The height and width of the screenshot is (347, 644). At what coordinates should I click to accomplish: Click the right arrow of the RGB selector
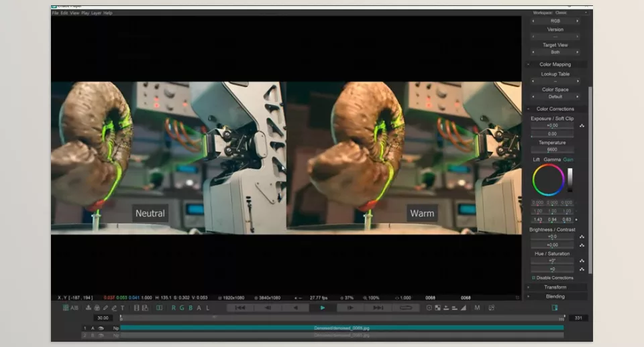(577, 21)
